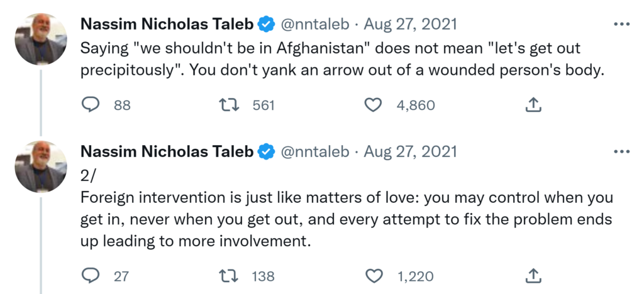This screenshot has width=644, height=294.
Task: Open more options menu on first tweet
Action: tap(621, 24)
